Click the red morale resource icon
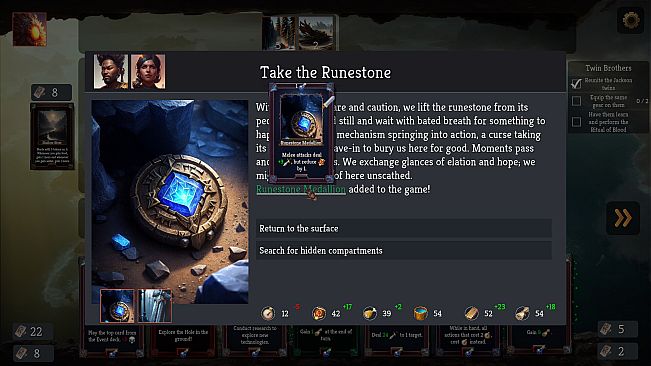This screenshot has height=366, width=651. pos(319,313)
